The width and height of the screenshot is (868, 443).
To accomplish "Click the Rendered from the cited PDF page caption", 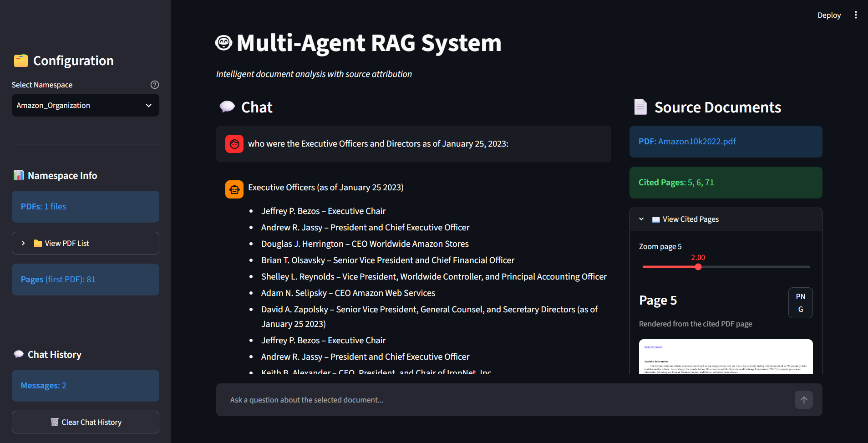I will tap(695, 324).
